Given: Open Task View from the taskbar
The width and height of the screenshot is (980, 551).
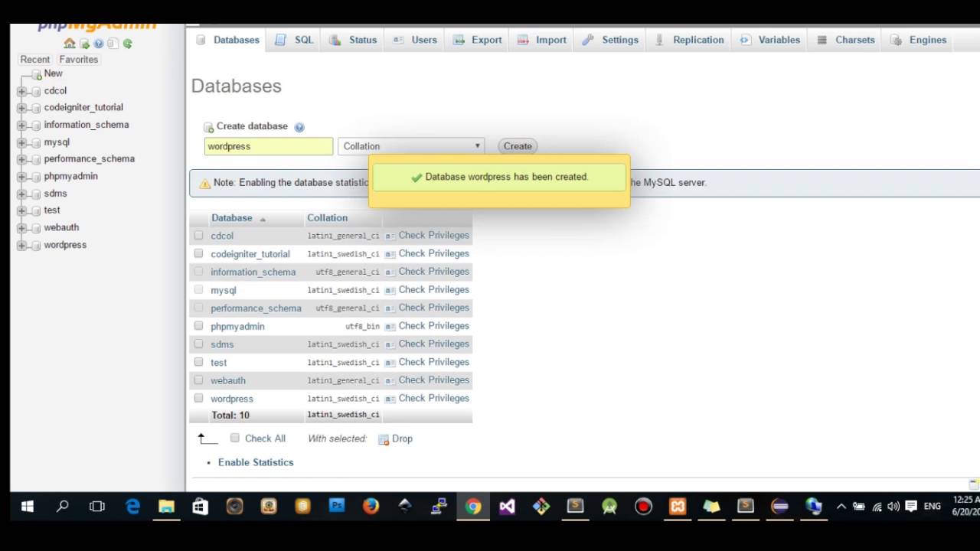Looking at the screenshot, I should [97, 507].
